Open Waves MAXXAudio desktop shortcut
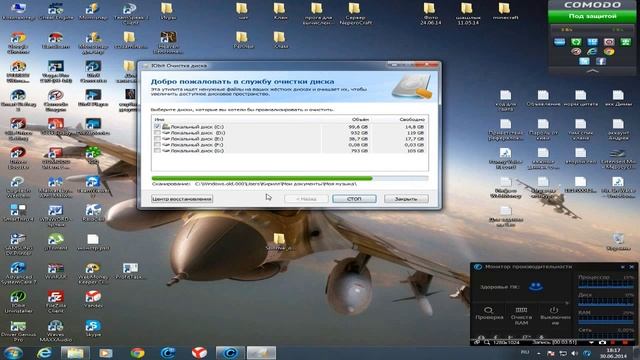Screen dimensions: 640x360 [x=56, y=331]
